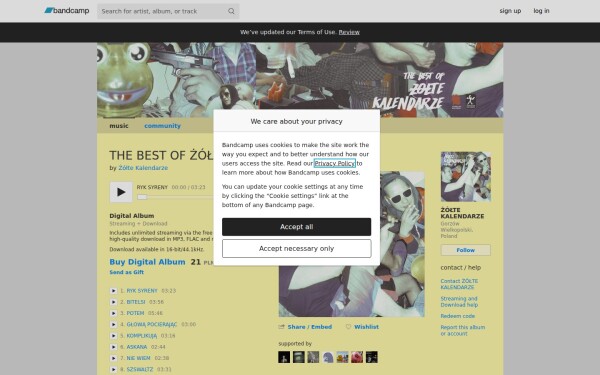This screenshot has width=600, height=375.
Task: Click the Wishlist heart icon
Action: point(348,327)
